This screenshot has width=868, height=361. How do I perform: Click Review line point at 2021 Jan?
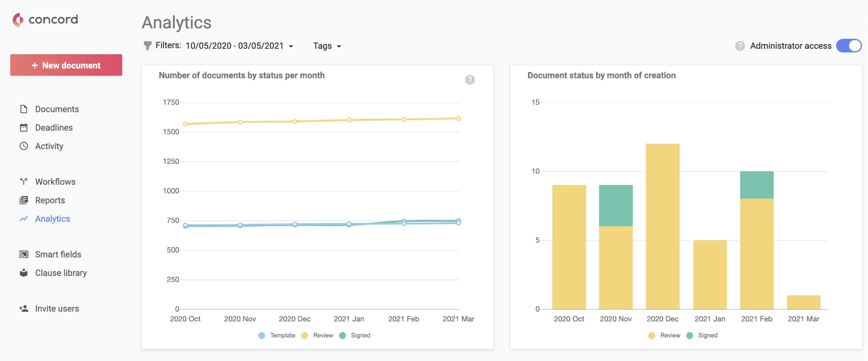tap(349, 120)
